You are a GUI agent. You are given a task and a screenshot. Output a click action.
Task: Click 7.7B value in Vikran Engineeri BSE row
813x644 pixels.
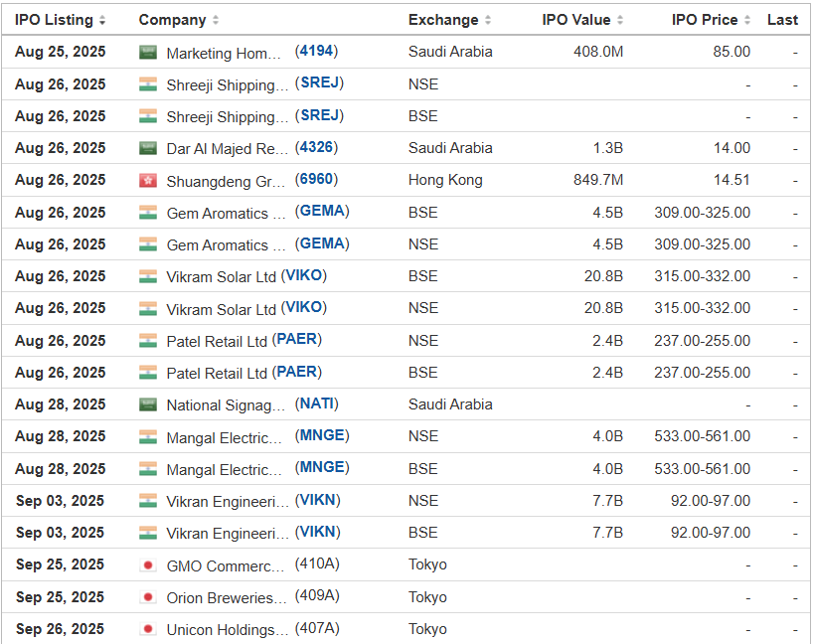tap(608, 533)
